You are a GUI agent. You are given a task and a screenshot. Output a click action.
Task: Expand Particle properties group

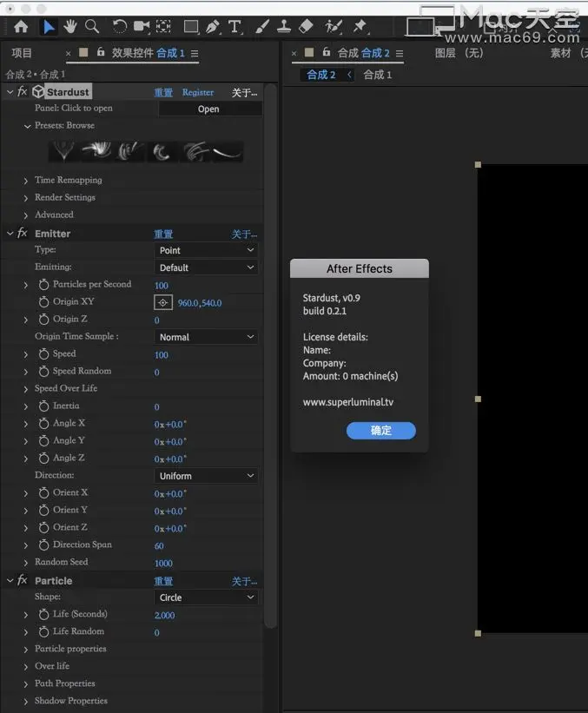pos(26,650)
